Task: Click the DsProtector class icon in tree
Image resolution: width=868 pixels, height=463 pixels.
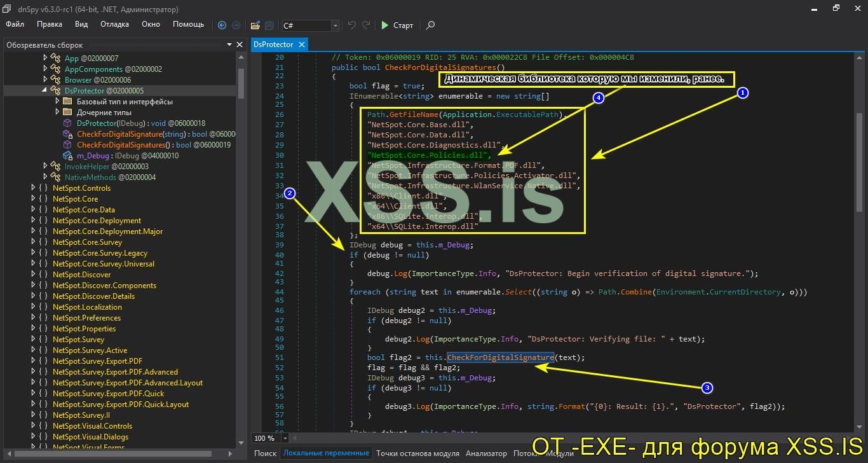Action: 56,91
